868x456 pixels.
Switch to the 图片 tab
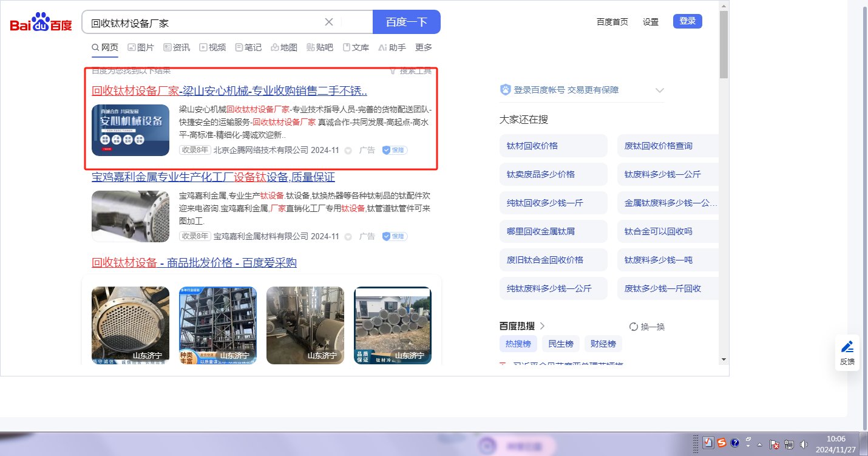point(141,47)
